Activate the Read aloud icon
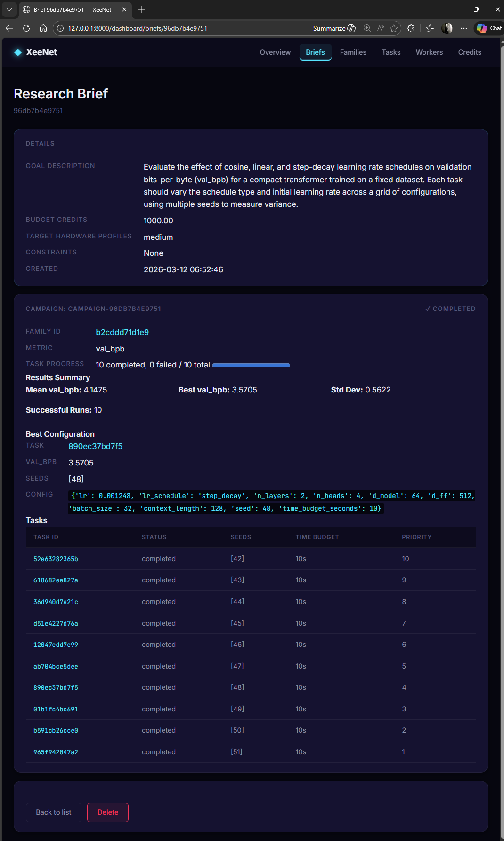This screenshot has height=841, width=504. click(381, 28)
